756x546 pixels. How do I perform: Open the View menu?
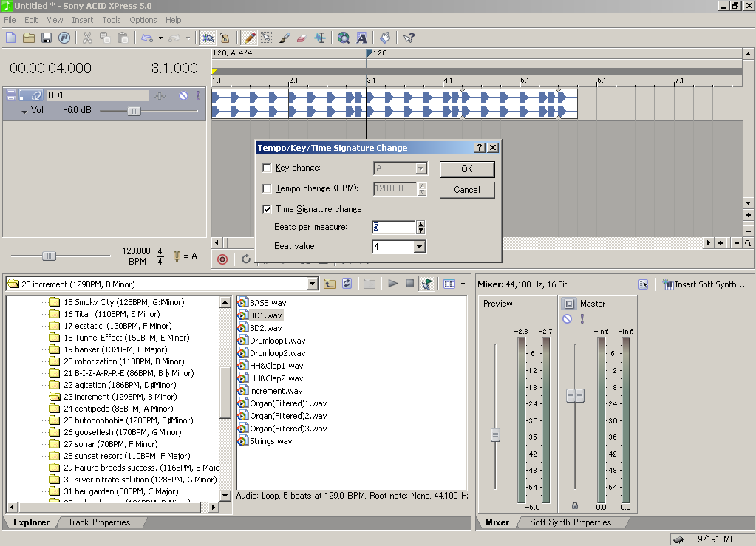[55, 20]
